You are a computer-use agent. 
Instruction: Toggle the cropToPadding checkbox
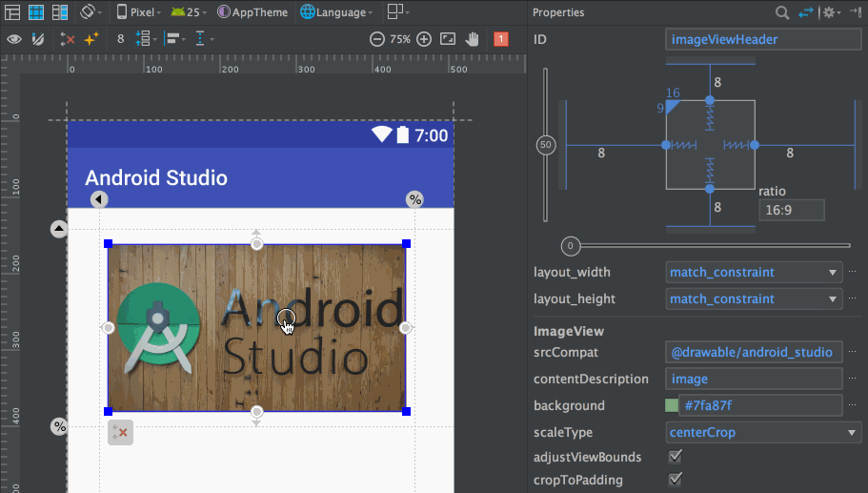[675, 479]
